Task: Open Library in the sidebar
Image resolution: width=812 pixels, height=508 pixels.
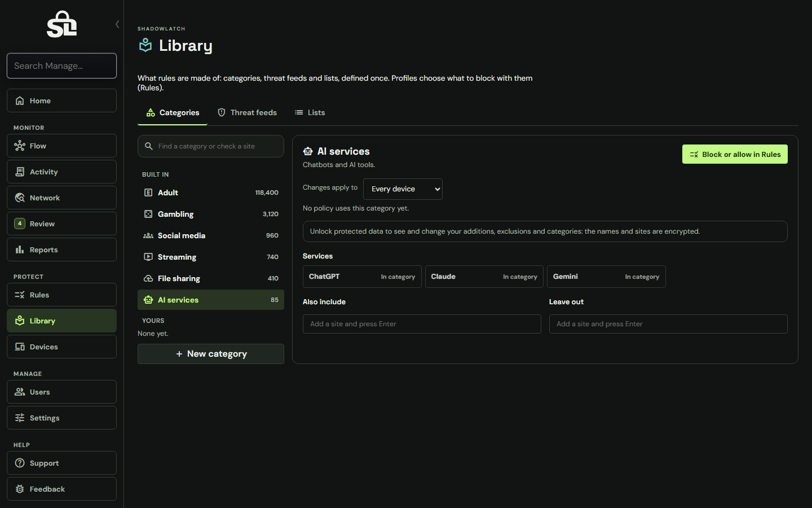Action: click(x=62, y=321)
